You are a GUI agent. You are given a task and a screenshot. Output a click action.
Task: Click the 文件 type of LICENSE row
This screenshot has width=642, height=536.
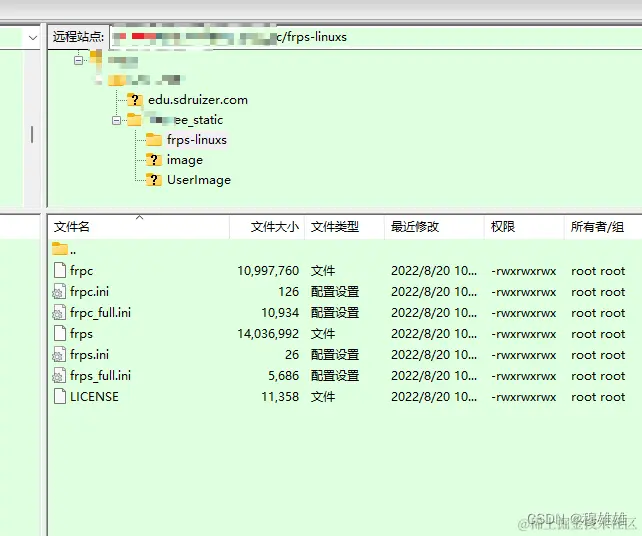(x=323, y=397)
